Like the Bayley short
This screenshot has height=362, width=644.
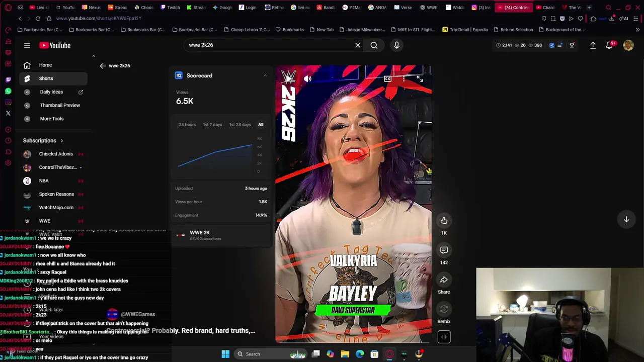444,221
